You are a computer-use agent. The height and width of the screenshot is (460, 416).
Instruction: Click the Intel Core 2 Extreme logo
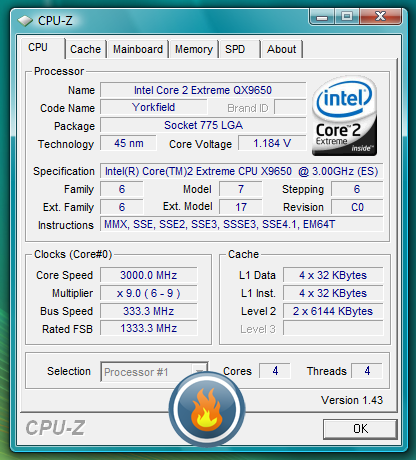coord(344,116)
